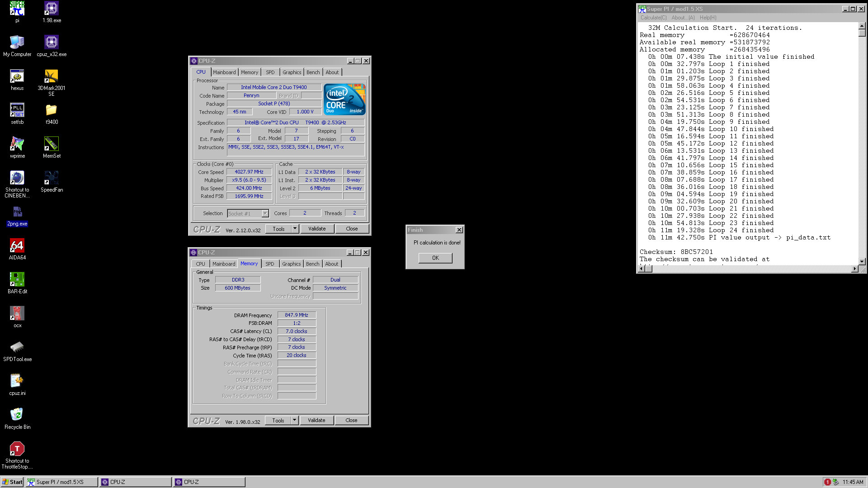Expand Tools arrow in CPU-Z 2.12.0
Image resolution: width=868 pixels, height=488 pixels.
pos(295,229)
